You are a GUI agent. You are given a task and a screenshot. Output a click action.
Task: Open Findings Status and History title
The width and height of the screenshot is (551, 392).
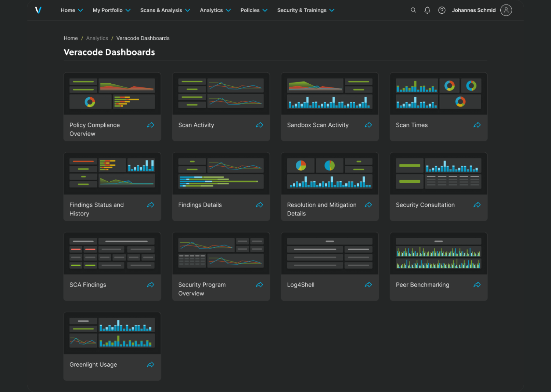click(x=97, y=209)
